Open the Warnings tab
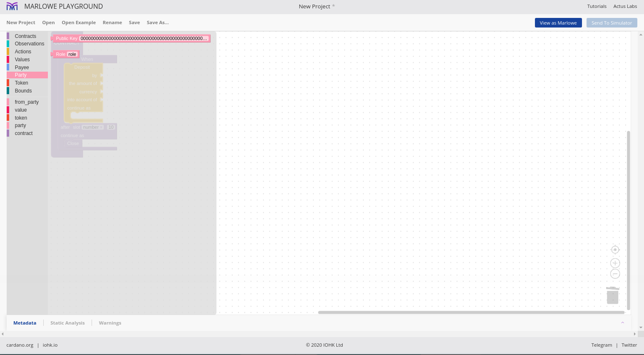 110,323
